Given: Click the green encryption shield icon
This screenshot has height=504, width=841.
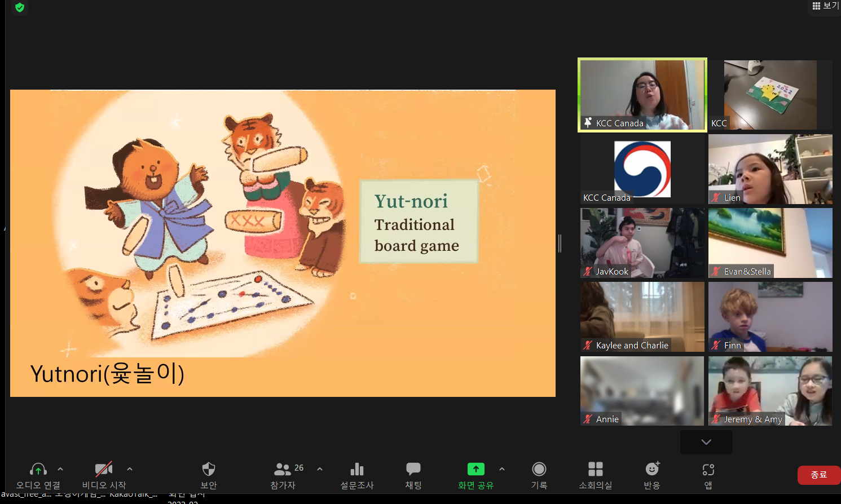Looking at the screenshot, I should point(20,7).
